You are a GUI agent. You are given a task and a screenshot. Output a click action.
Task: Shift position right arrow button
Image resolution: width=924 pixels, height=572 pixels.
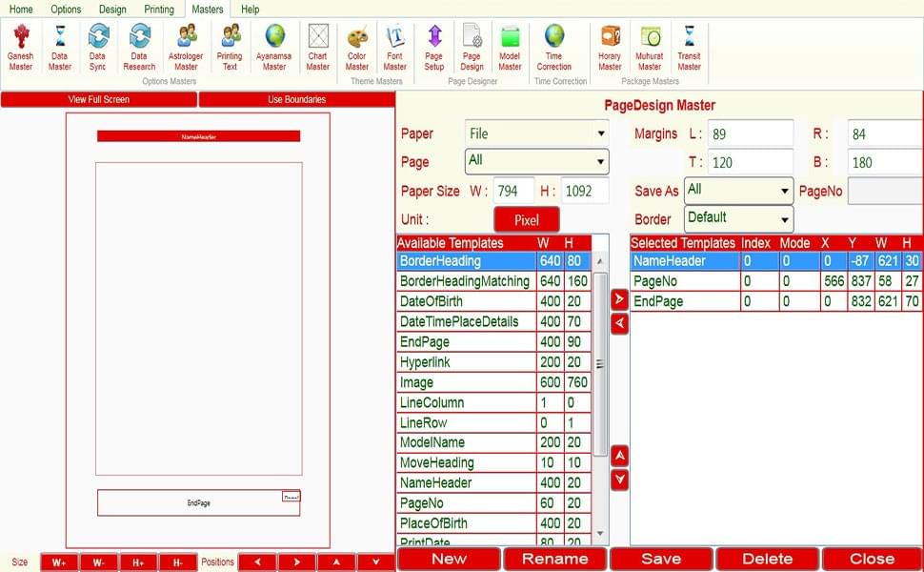[x=297, y=562]
